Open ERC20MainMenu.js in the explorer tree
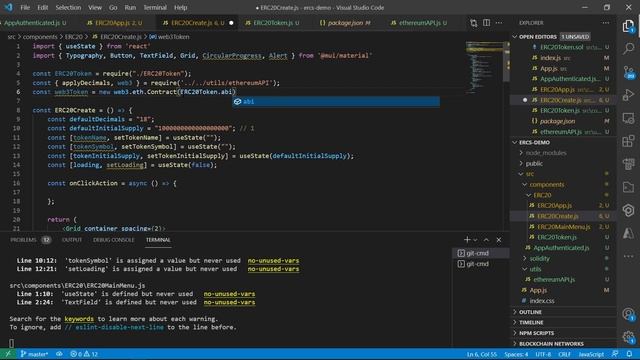The width and height of the screenshot is (640, 360). pos(563,227)
